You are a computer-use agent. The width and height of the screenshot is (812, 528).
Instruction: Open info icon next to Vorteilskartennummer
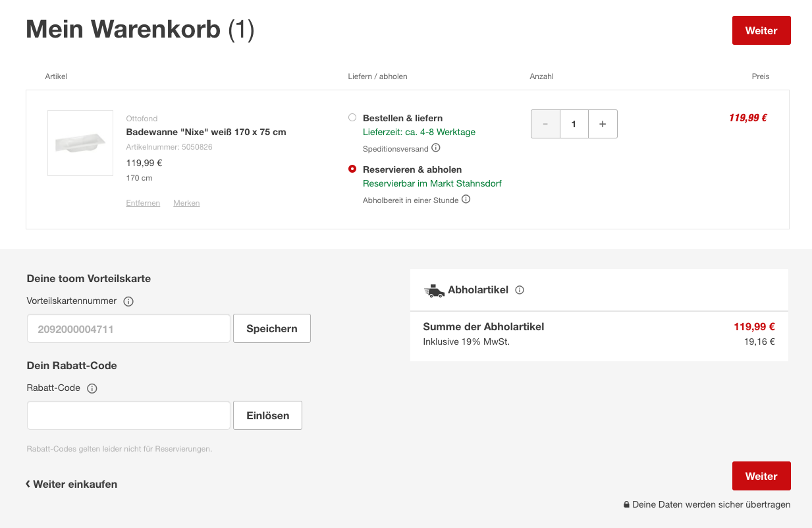tap(128, 302)
